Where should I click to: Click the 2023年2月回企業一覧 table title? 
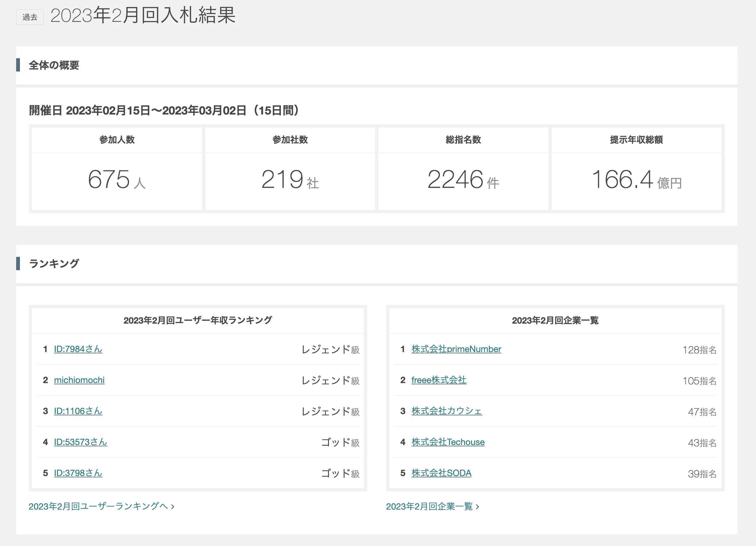click(x=555, y=320)
